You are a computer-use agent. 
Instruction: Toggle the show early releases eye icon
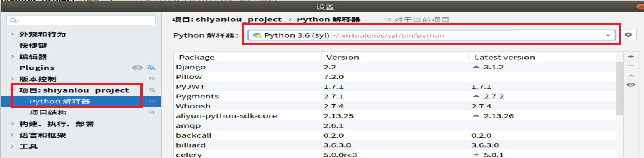(x=631, y=85)
